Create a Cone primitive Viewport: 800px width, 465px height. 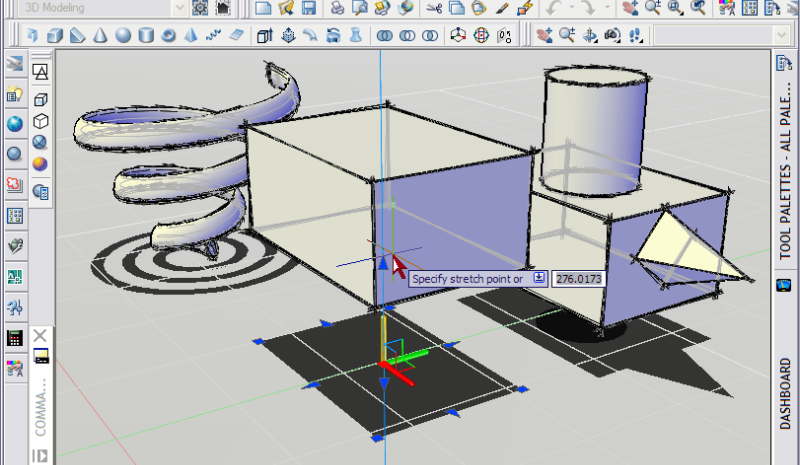(101, 36)
